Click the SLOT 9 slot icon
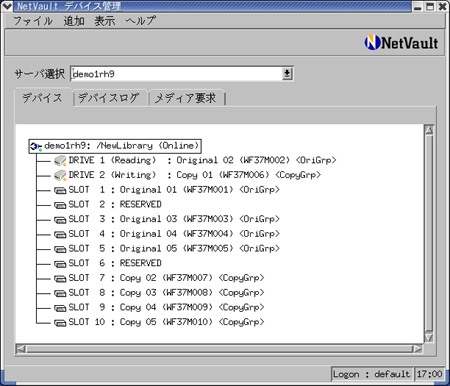This screenshot has height=386, width=450. (60, 308)
